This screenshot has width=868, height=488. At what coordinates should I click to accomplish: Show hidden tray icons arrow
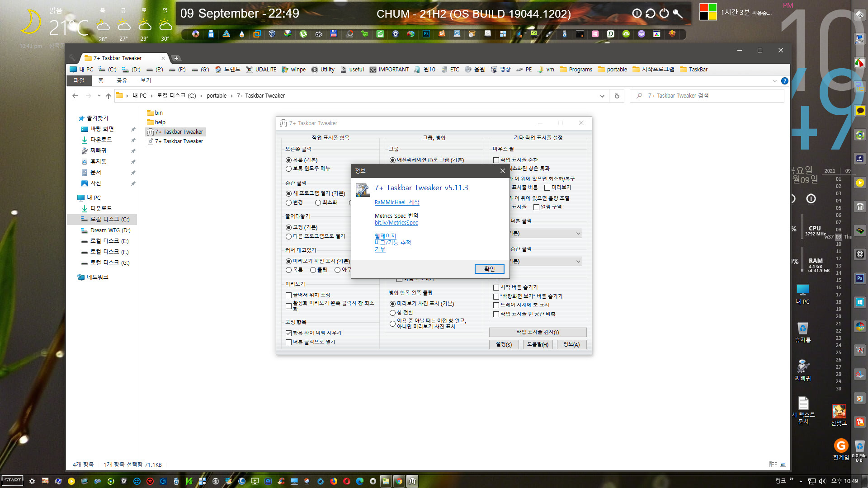tap(801, 481)
